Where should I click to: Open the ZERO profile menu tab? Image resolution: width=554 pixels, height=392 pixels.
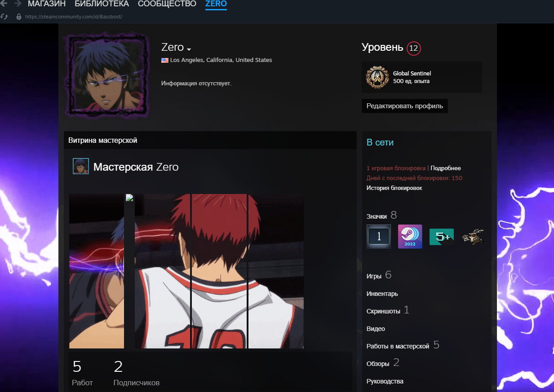click(x=216, y=4)
